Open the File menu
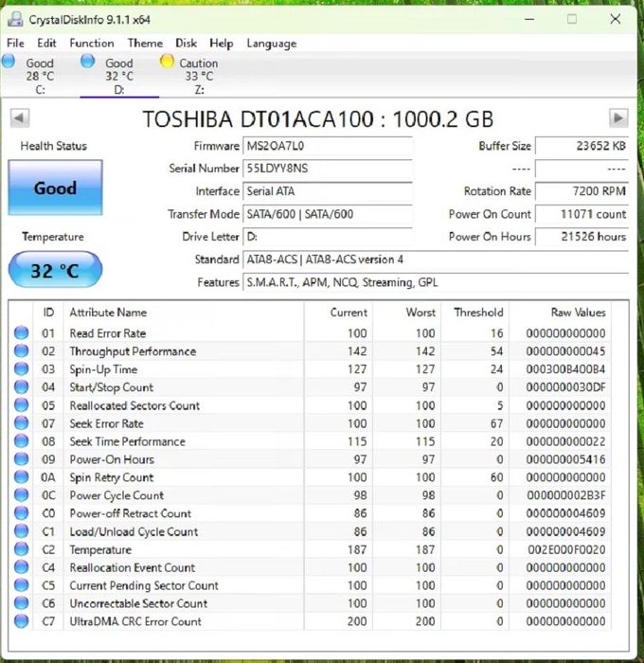Screen dimensions: 644x663 pos(16,44)
